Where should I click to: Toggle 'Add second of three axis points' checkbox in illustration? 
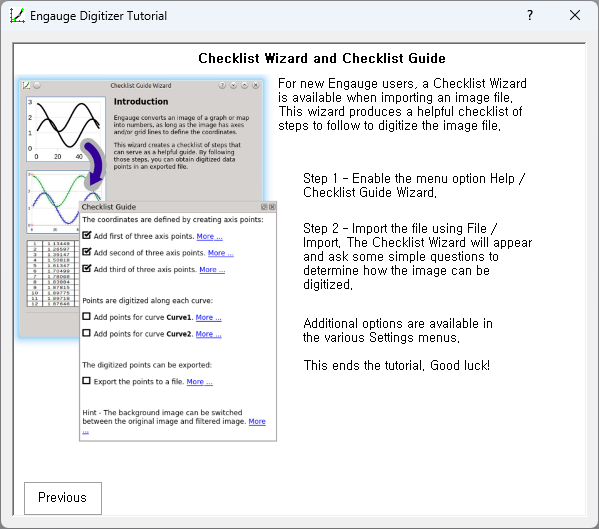(87, 252)
